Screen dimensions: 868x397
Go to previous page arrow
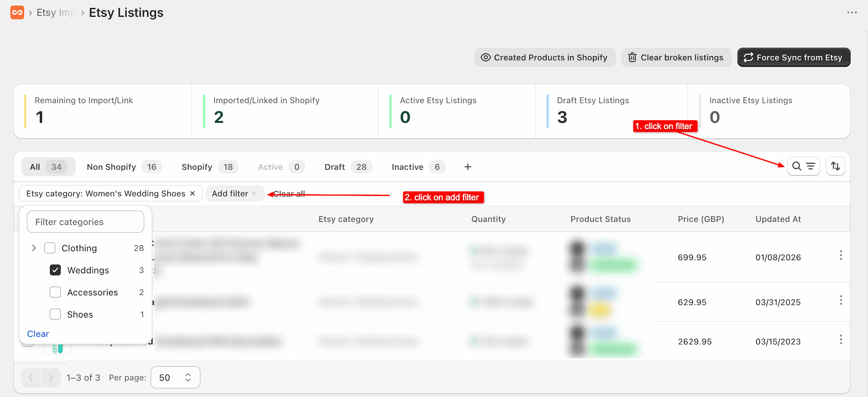[31, 378]
